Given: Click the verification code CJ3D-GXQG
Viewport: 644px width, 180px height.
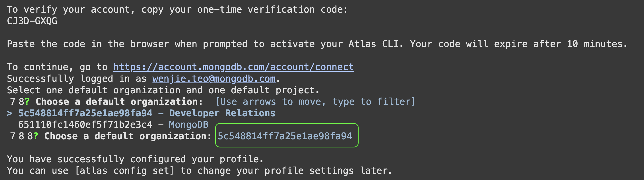Looking at the screenshot, I should (x=32, y=21).
